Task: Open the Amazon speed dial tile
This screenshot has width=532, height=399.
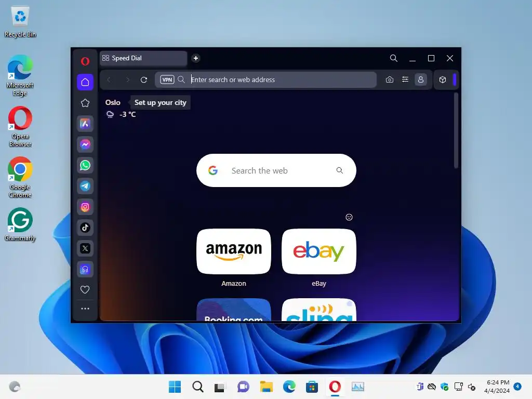Action: point(234,251)
